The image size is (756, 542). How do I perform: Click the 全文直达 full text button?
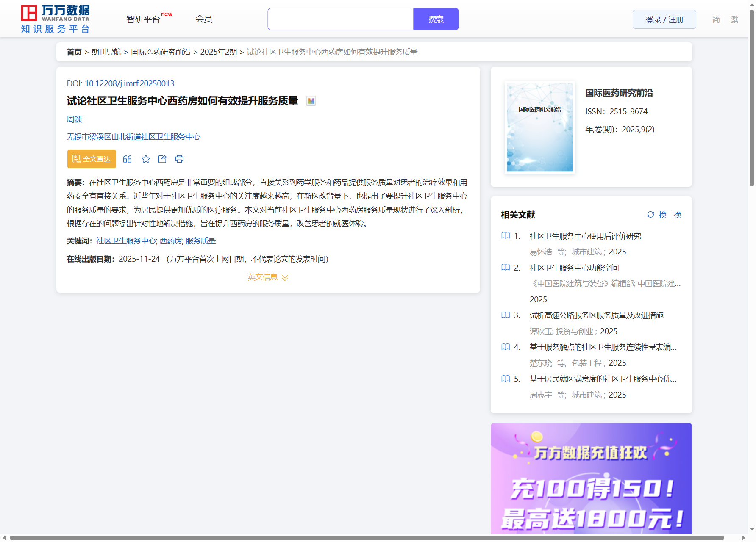pyautogui.click(x=92, y=159)
